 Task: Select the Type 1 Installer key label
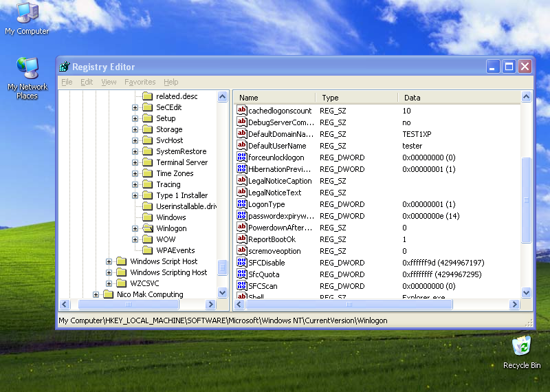click(x=182, y=195)
